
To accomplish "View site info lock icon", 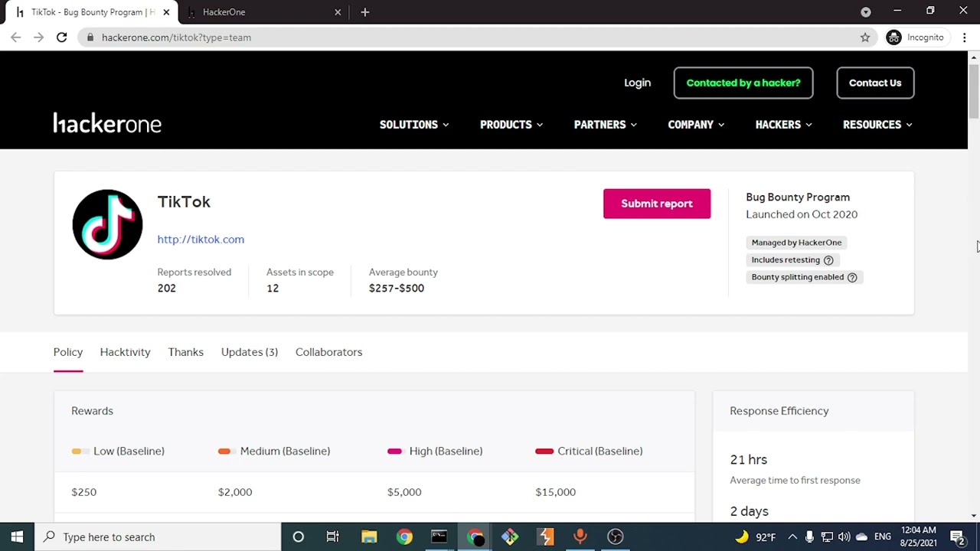I will pos(90,37).
